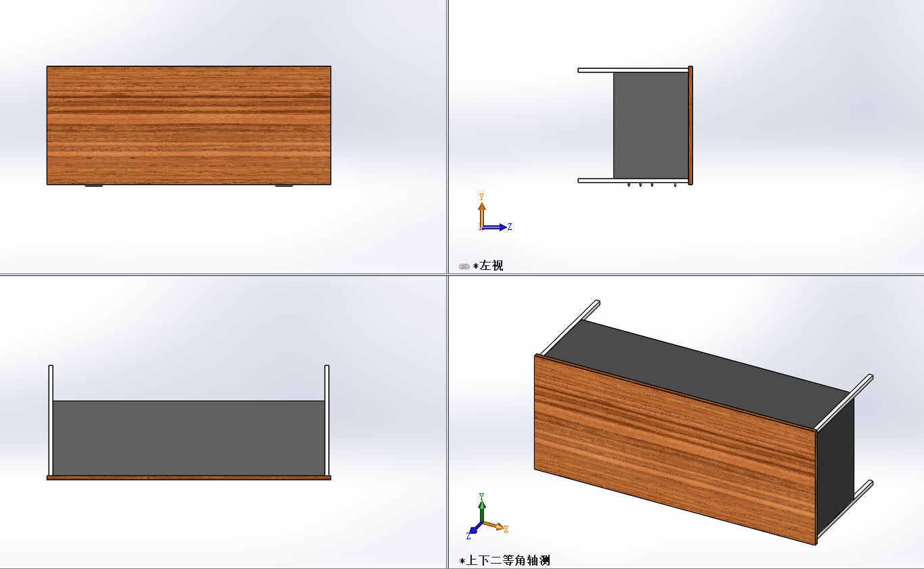
Task: Select the right white rail in bottom-left viewport
Action: coord(327,419)
